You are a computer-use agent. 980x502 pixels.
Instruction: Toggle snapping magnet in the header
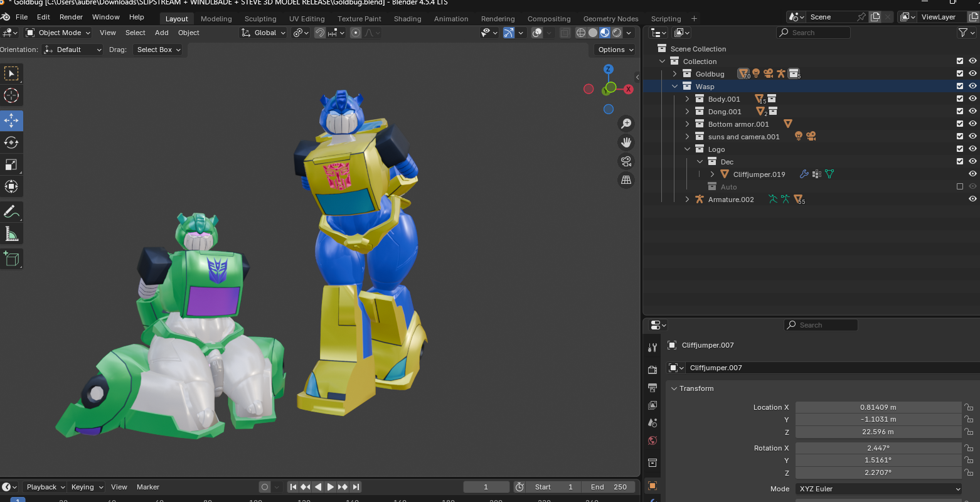[320, 33]
